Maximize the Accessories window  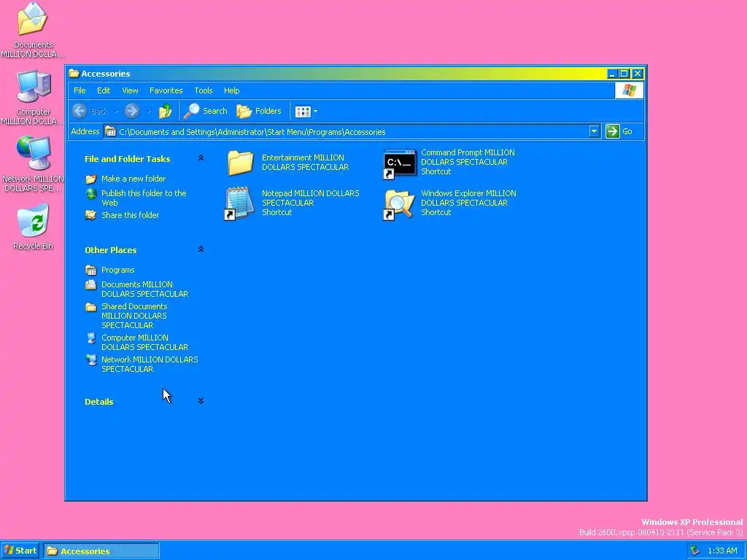pos(624,74)
